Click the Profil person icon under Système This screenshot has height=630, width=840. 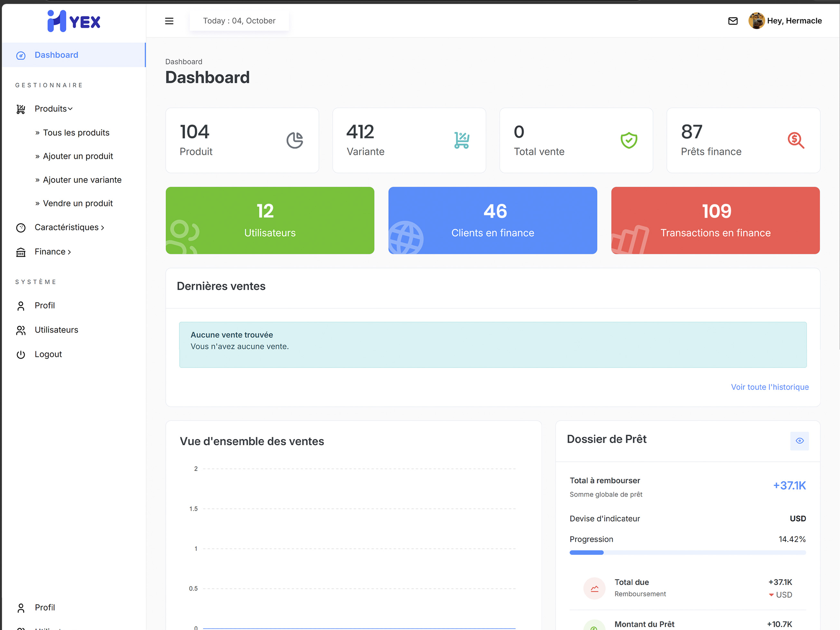pyautogui.click(x=21, y=306)
